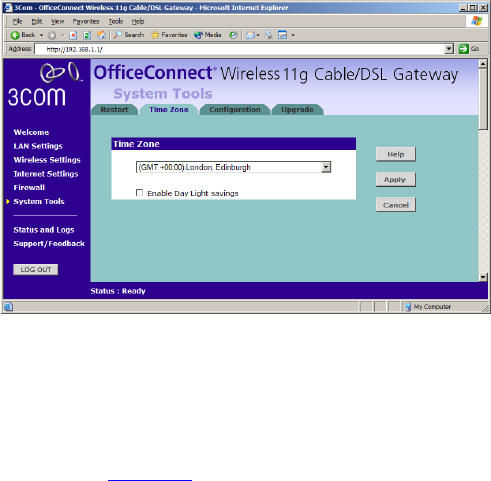Open the Tools menu
This screenshot has height=481, width=491.
tap(116, 21)
